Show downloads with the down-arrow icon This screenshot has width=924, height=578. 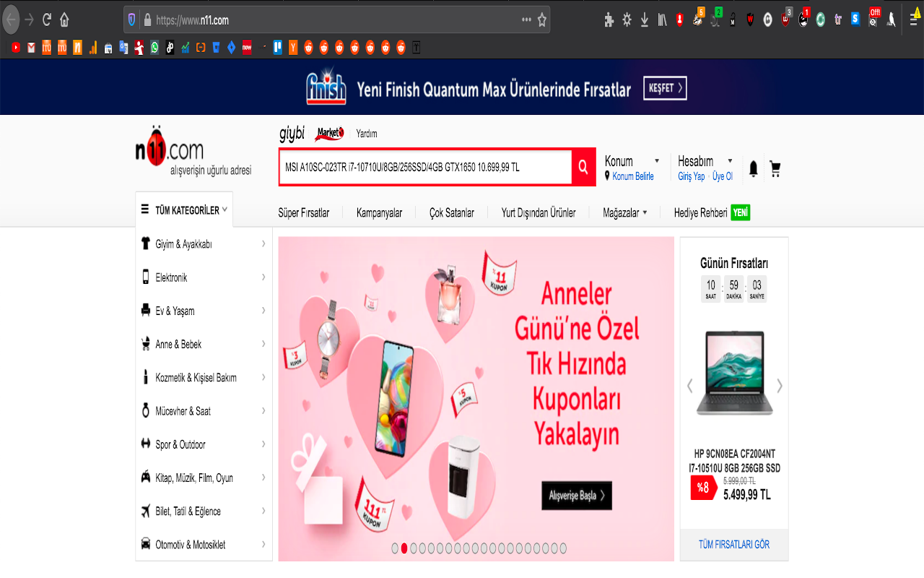(x=645, y=20)
